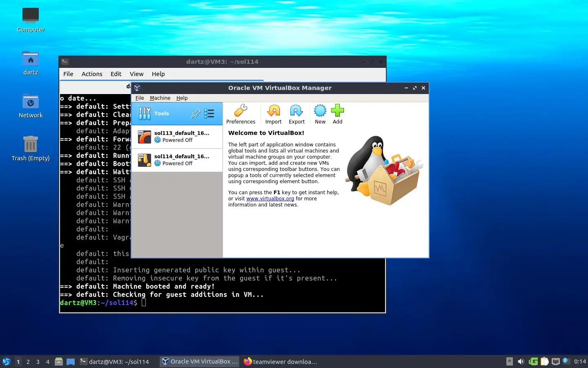Screen dimensions: 588x368
Task: Click the file manager taskbar launcher
Action: [x=59, y=361]
